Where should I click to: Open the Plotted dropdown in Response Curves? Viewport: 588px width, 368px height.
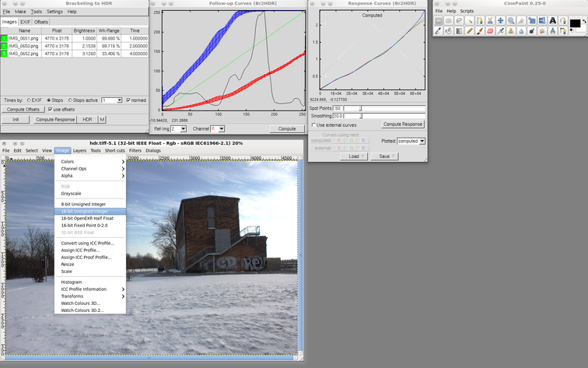(411, 141)
